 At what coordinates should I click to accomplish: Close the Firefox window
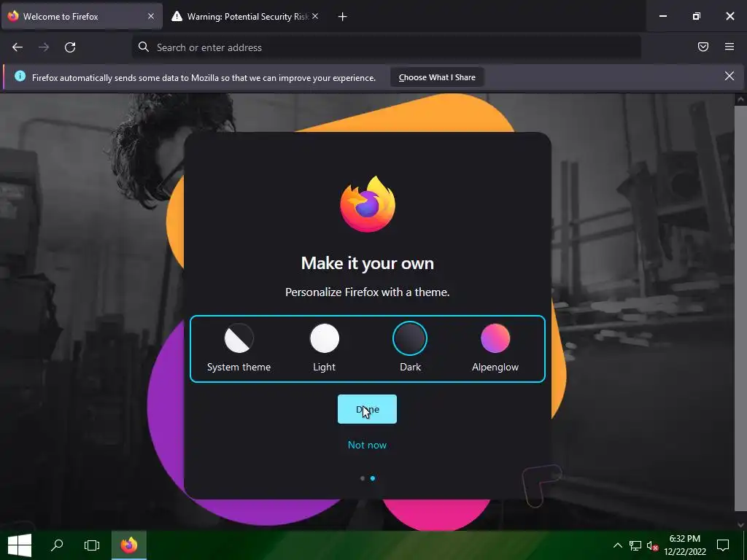[729, 16]
